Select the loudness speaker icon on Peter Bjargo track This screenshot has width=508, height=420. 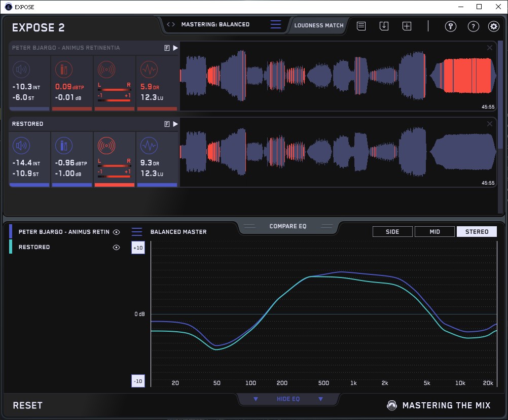pyautogui.click(x=21, y=69)
